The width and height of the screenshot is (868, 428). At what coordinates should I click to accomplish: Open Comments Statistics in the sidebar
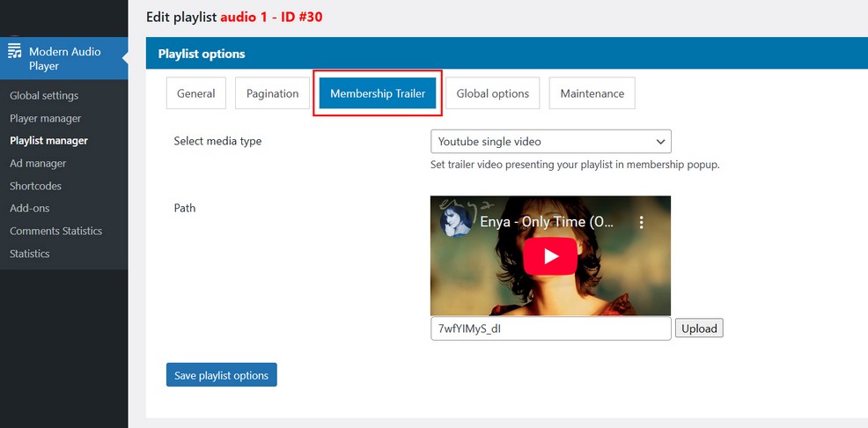click(x=55, y=231)
